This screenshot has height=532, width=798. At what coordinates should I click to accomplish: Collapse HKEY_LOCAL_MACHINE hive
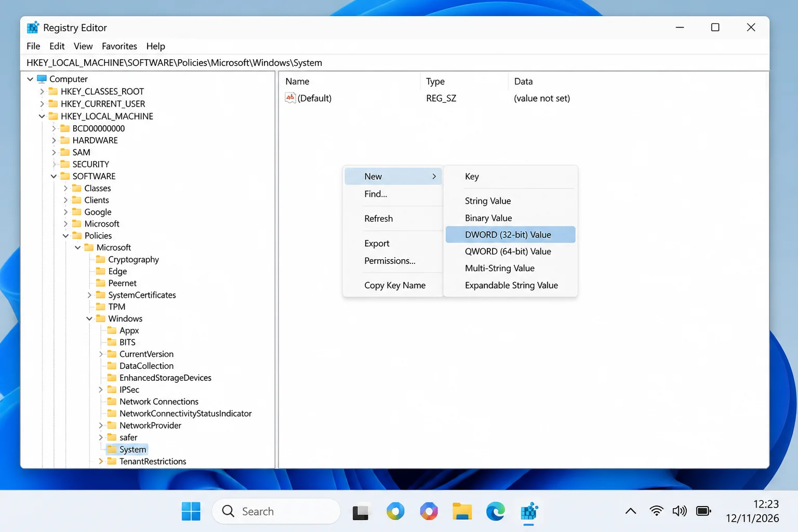coord(42,116)
